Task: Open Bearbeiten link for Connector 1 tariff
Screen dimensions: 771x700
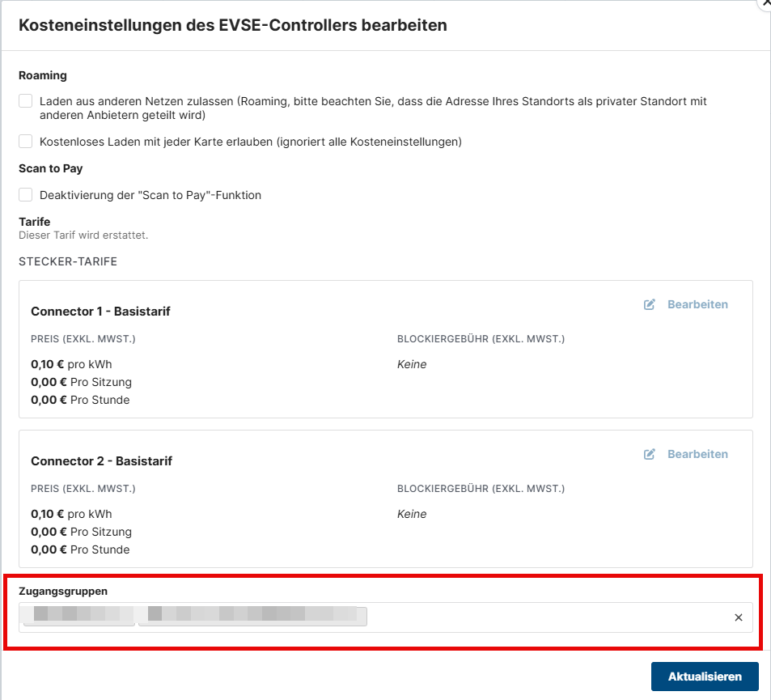Action: tap(697, 304)
